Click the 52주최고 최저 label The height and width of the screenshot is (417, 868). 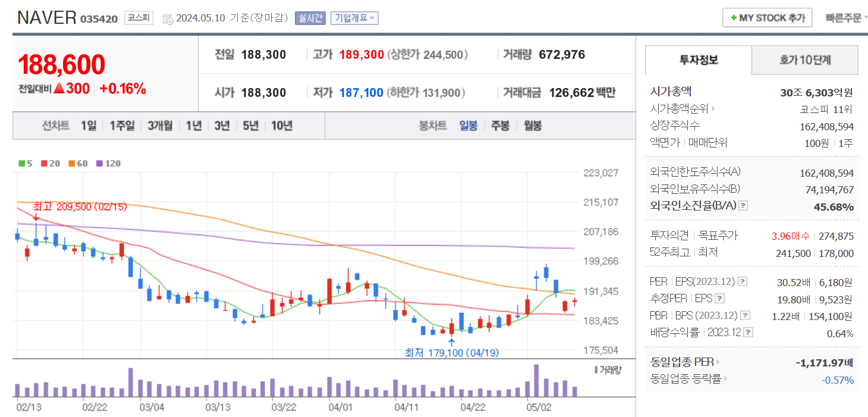click(x=684, y=252)
